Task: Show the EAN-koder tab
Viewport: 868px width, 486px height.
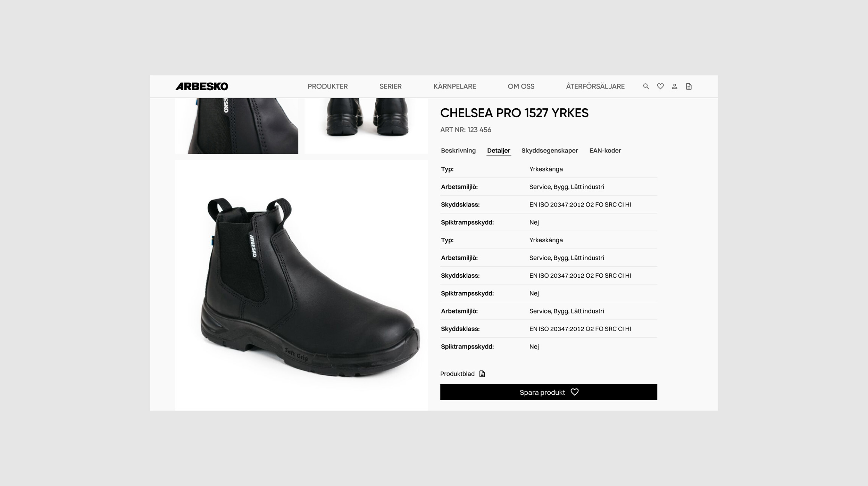Action: (605, 151)
